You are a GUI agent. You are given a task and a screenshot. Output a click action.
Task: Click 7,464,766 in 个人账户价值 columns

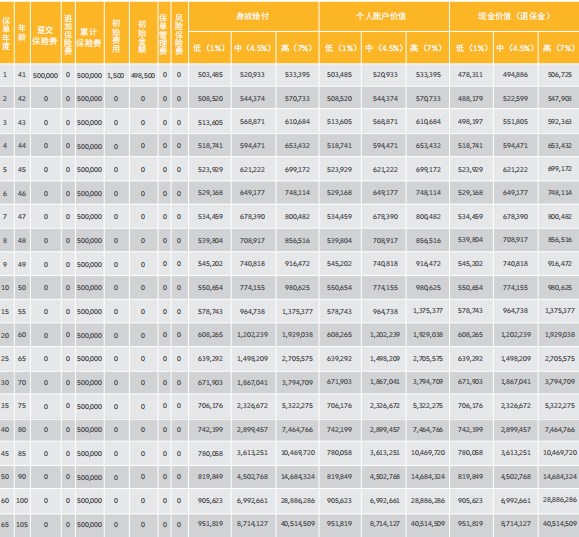428,430
